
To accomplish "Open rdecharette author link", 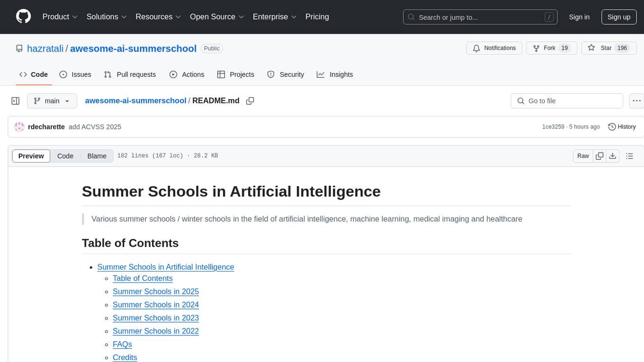I will click(x=46, y=127).
